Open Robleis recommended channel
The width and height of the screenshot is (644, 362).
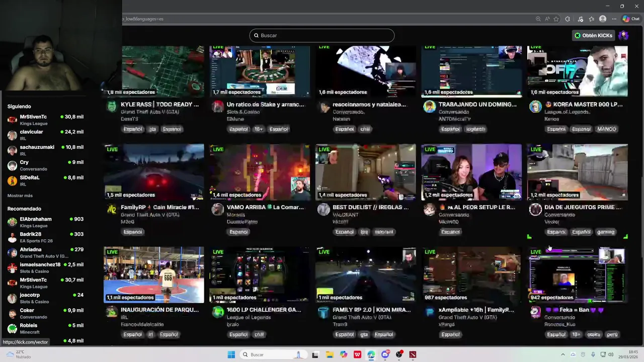click(x=45, y=328)
